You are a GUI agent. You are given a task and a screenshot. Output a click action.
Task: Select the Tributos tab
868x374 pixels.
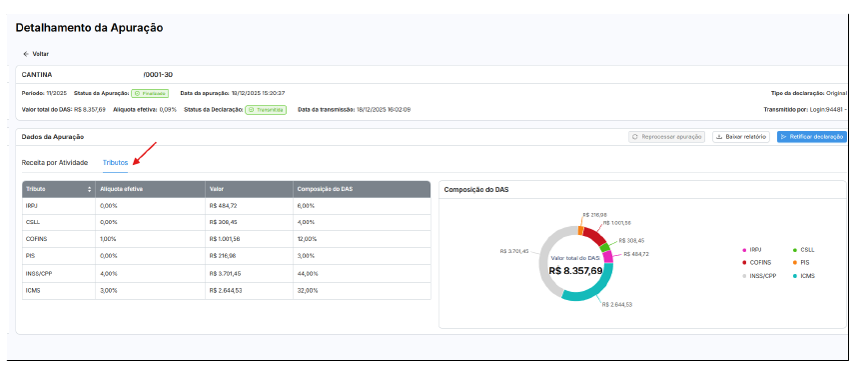115,163
